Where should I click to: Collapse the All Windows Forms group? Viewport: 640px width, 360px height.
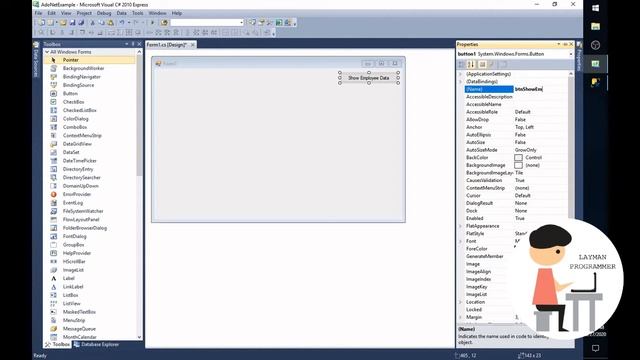point(47,52)
